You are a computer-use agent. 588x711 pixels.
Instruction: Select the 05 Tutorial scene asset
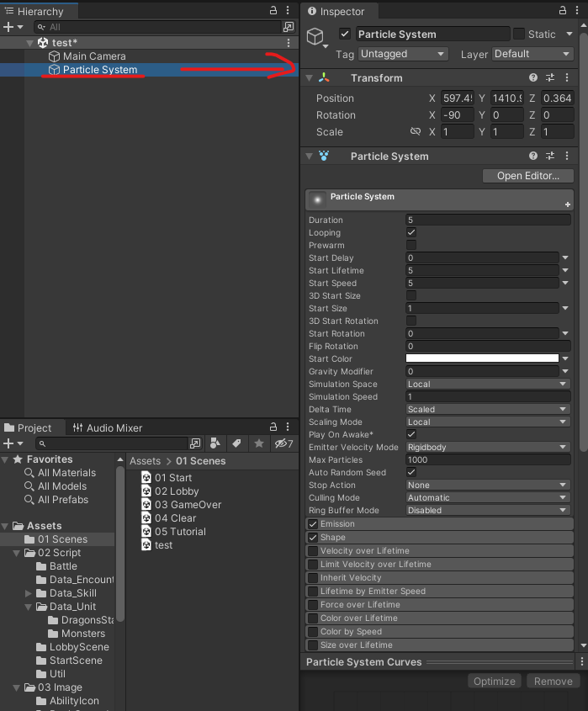[173, 532]
